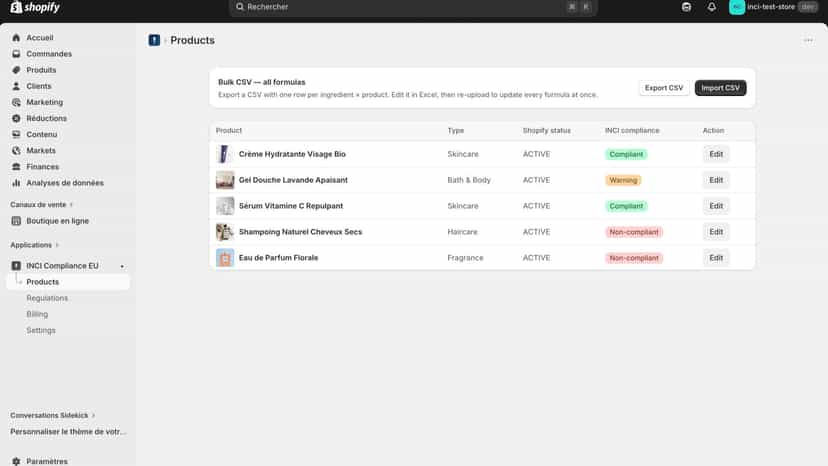Open the Accueil home icon
828x466 pixels.
point(16,38)
